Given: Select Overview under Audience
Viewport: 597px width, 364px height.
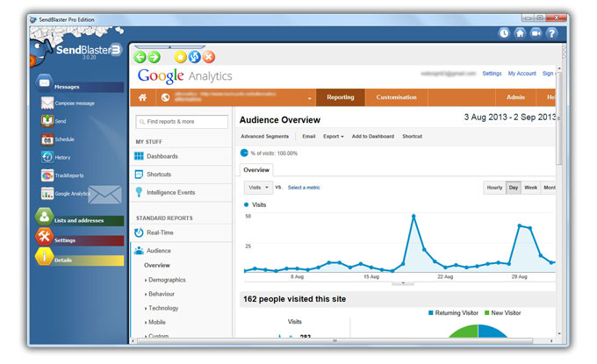Looking at the screenshot, I should coord(157,265).
